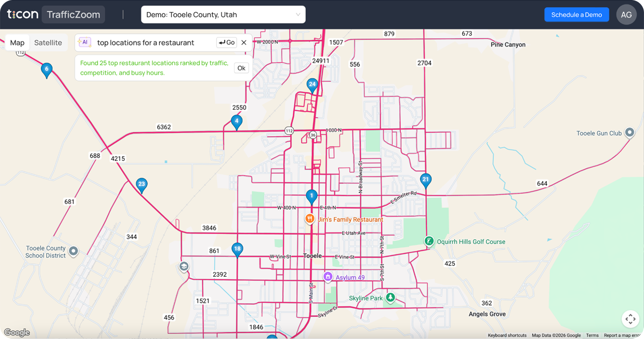This screenshot has width=644, height=339.
Task: Click the traffic count label 644
Action: (542, 183)
